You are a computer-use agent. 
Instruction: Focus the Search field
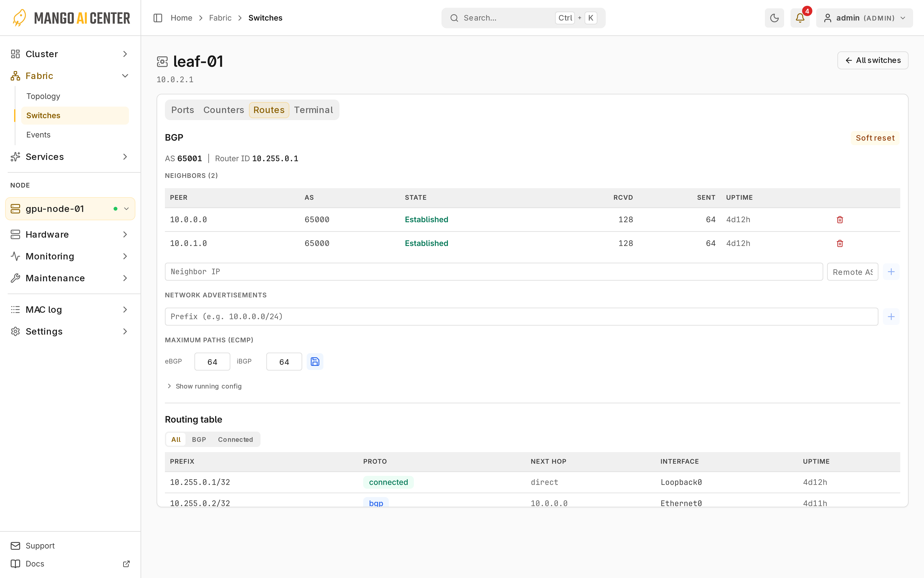[x=523, y=18]
